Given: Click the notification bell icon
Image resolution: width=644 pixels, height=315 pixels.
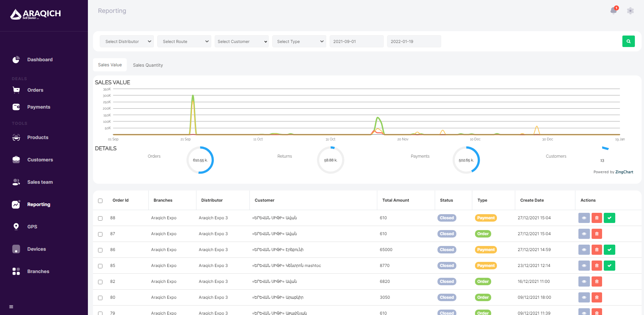Looking at the screenshot, I should click(613, 11).
